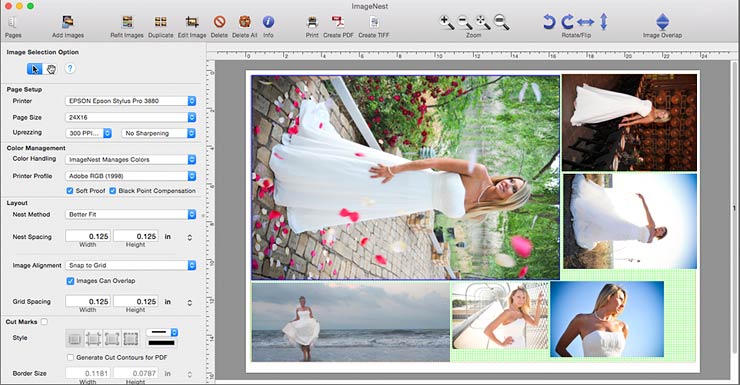The height and width of the screenshot is (385, 740).
Task: Open the selection option help button
Action: click(x=70, y=68)
